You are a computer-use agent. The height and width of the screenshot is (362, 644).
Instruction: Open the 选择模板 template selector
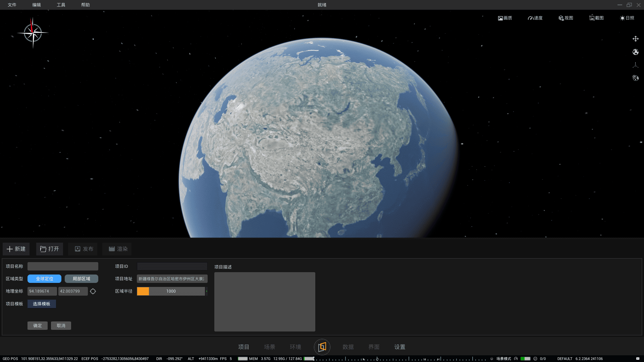[x=42, y=304]
